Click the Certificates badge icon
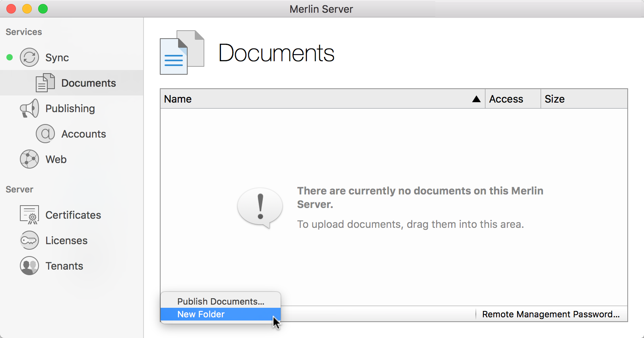 (x=29, y=215)
